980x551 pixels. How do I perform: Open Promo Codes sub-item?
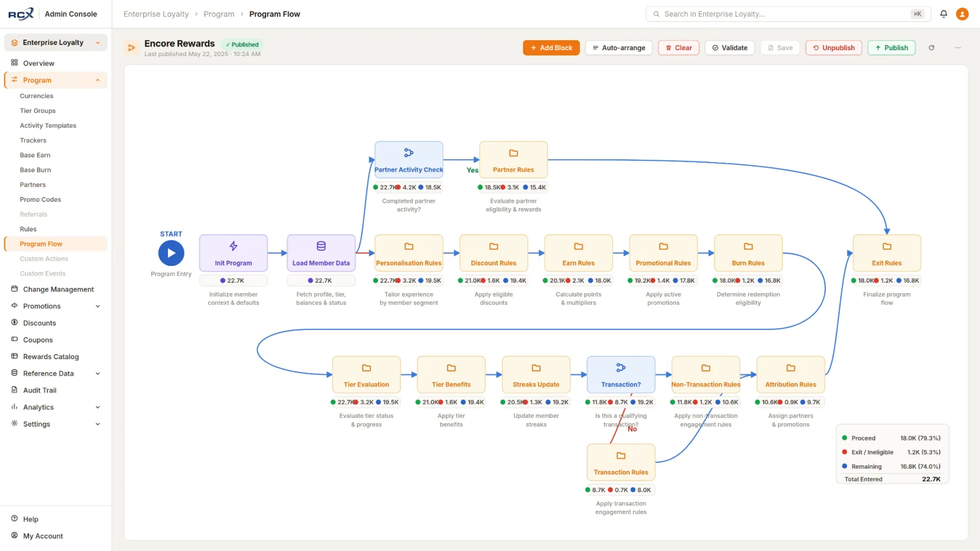pyautogui.click(x=40, y=199)
